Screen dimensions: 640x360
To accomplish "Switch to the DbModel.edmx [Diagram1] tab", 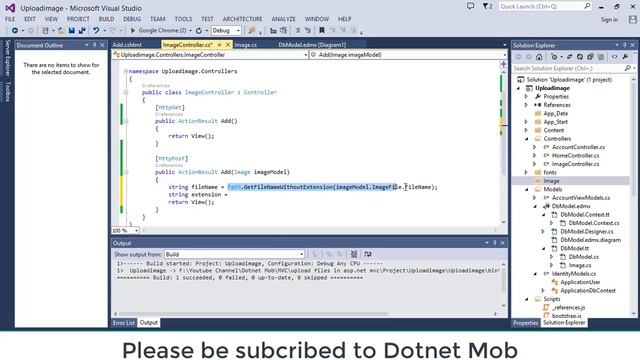I will [312, 45].
